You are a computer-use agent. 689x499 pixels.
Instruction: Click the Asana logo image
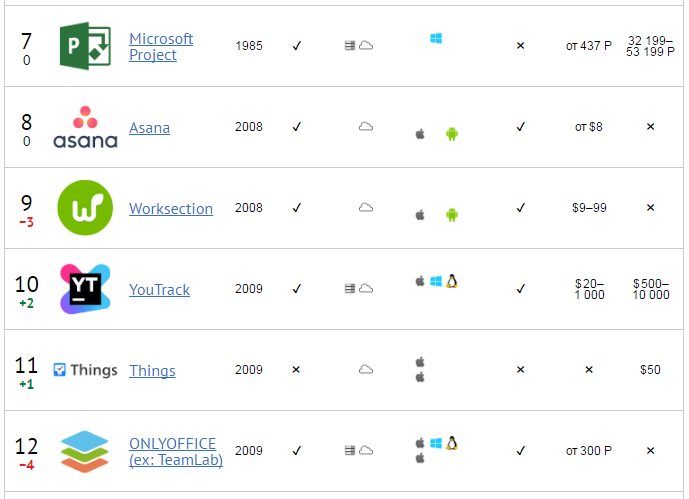(x=85, y=127)
